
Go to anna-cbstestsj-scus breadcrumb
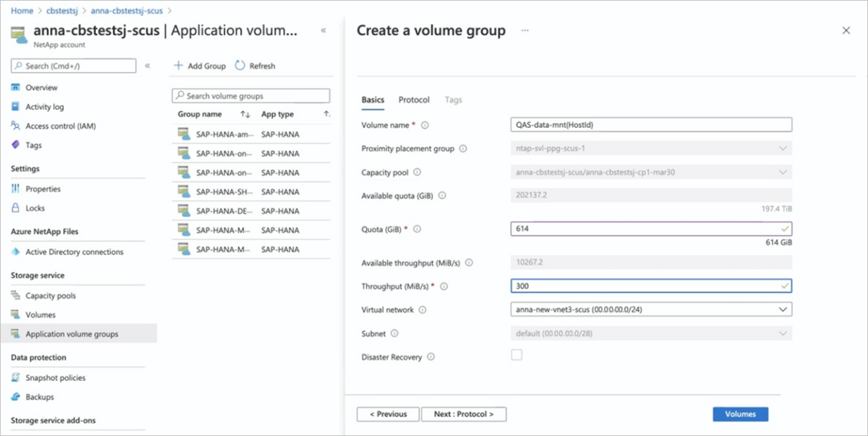(x=128, y=11)
